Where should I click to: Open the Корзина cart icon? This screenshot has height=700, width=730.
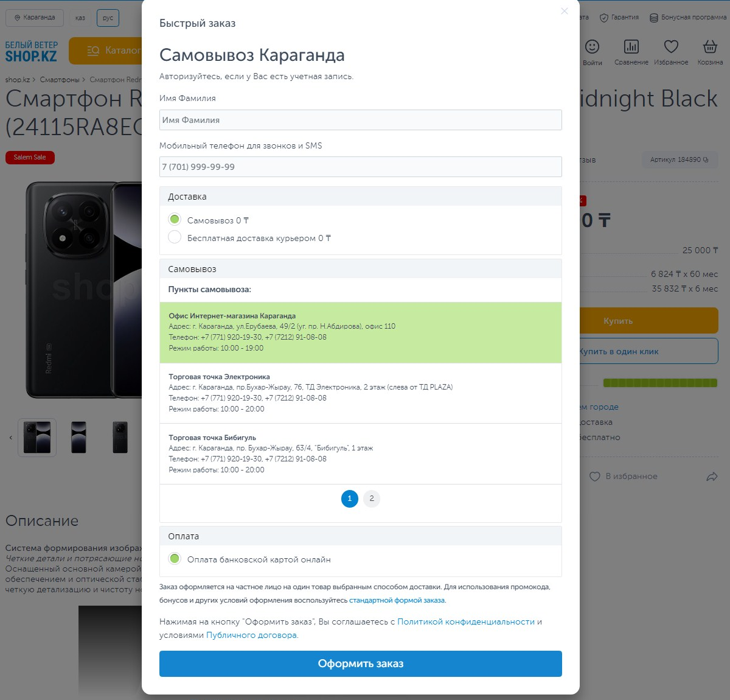[710, 47]
